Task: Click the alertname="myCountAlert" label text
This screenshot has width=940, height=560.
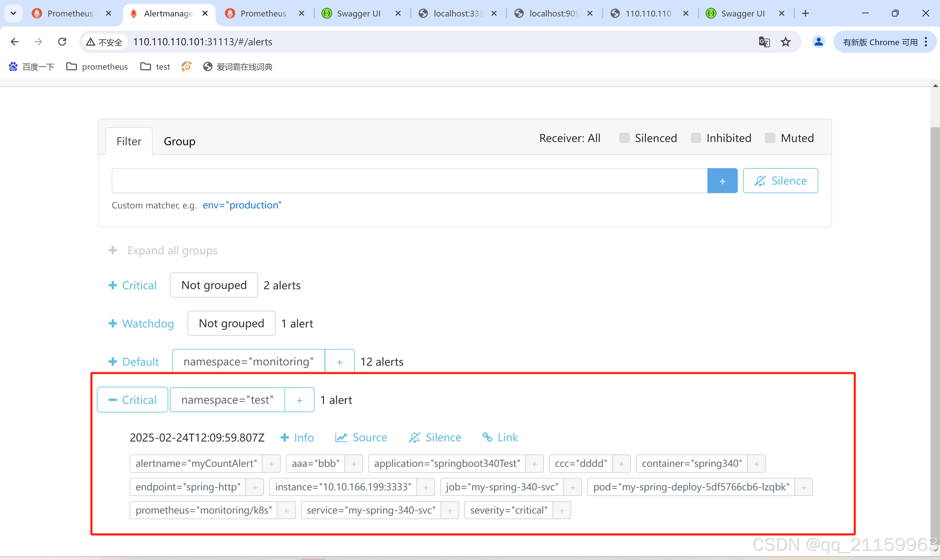Action: pos(196,464)
